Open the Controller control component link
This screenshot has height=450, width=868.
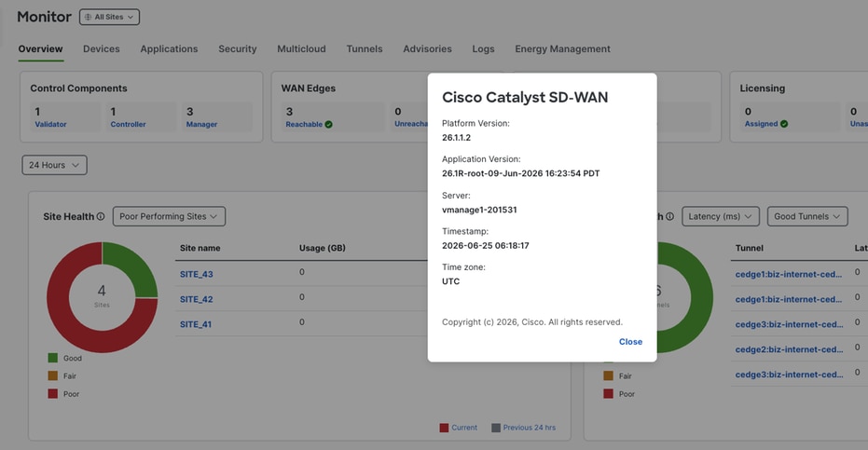tap(128, 125)
